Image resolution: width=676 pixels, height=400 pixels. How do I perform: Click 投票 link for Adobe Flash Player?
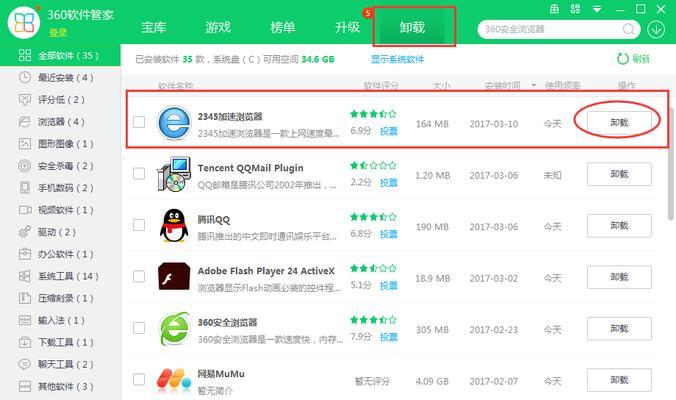tap(388, 285)
